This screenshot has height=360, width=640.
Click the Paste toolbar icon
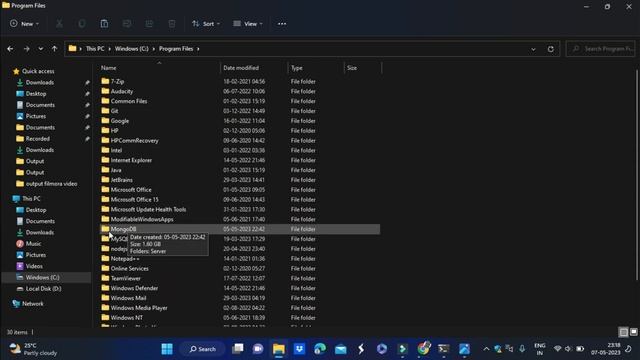tap(104, 24)
